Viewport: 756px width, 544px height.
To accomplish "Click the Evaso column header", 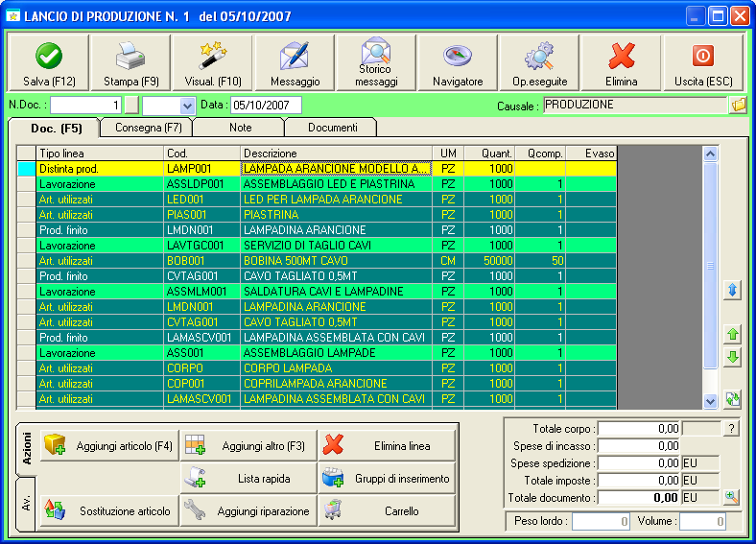I will [x=591, y=154].
